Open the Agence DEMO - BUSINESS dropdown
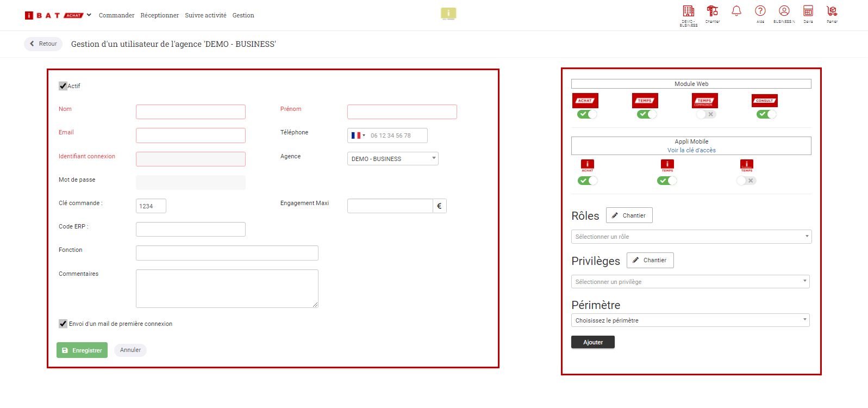Image resolution: width=868 pixels, height=408 pixels. [x=392, y=159]
